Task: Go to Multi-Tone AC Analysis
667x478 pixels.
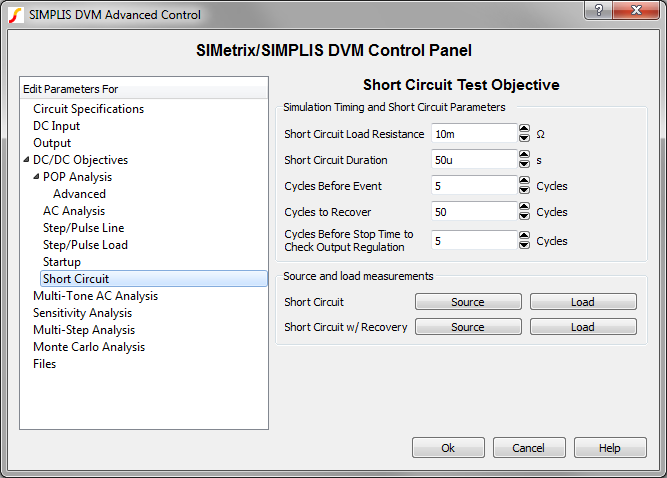Action: point(95,296)
